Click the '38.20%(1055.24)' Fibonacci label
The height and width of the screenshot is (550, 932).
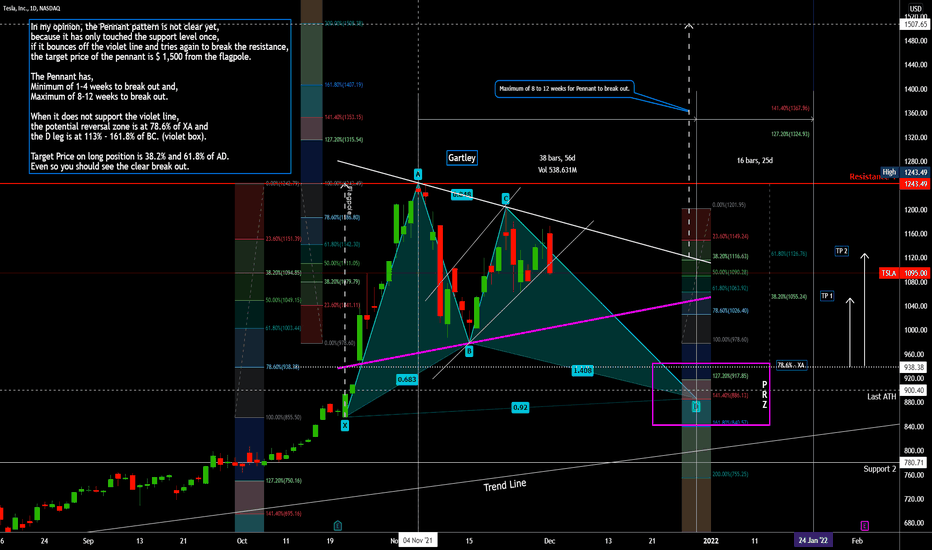tap(789, 297)
